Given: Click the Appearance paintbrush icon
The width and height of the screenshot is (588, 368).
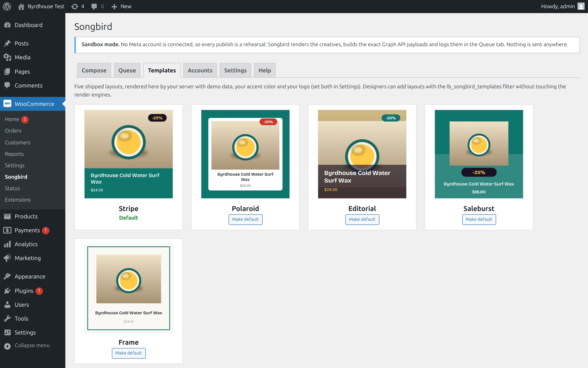Looking at the screenshot, I should (7, 276).
